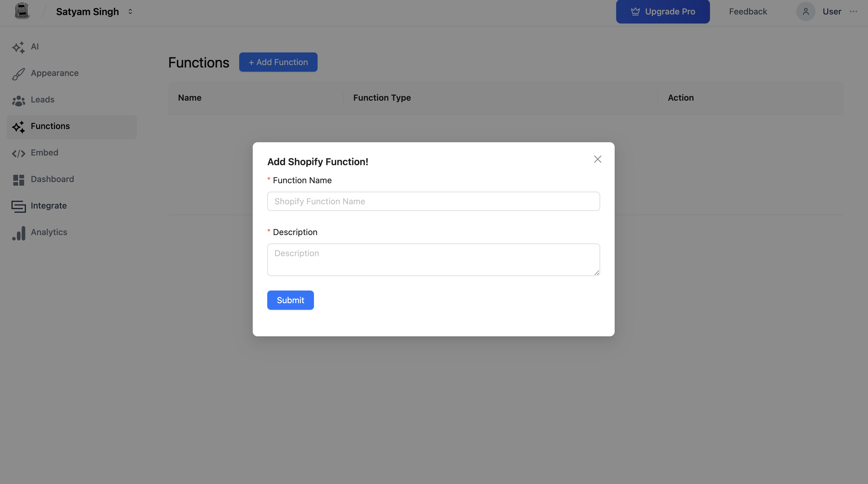Click the User label in header
The height and width of the screenshot is (484, 868).
pyautogui.click(x=832, y=12)
